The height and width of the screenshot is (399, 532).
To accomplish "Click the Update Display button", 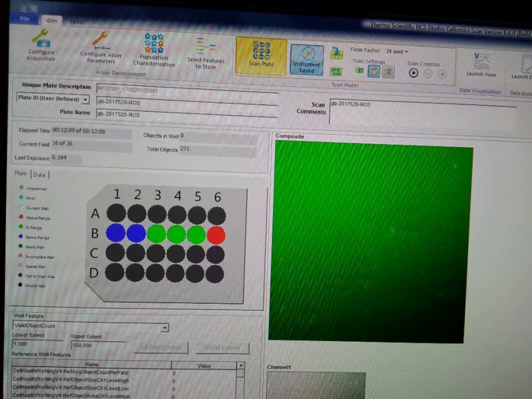I will point(161,348).
